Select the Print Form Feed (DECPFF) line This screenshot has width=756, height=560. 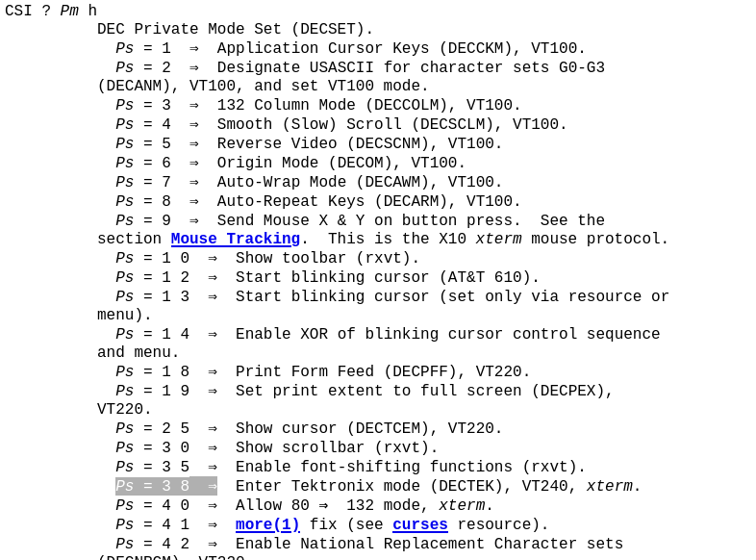(382, 372)
